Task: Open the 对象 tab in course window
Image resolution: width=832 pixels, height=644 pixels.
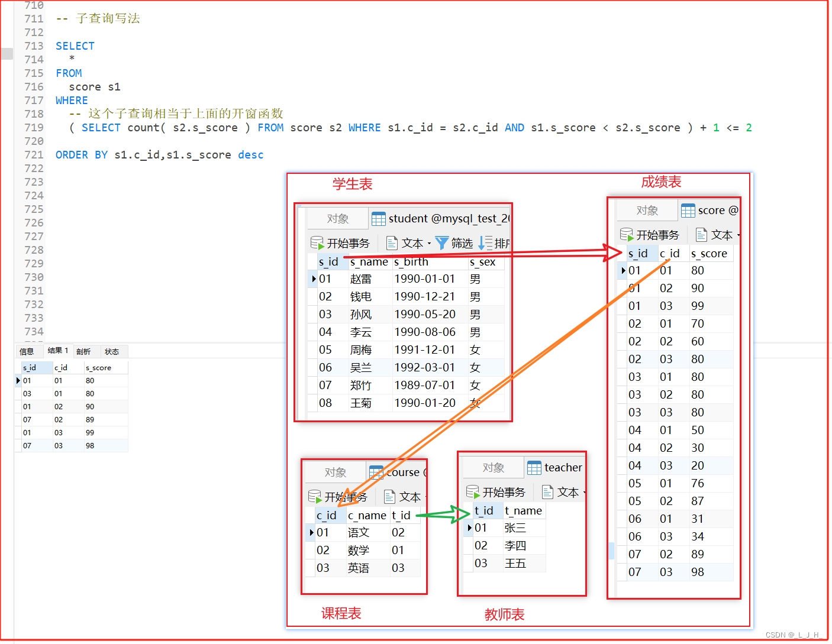Action: [x=336, y=473]
